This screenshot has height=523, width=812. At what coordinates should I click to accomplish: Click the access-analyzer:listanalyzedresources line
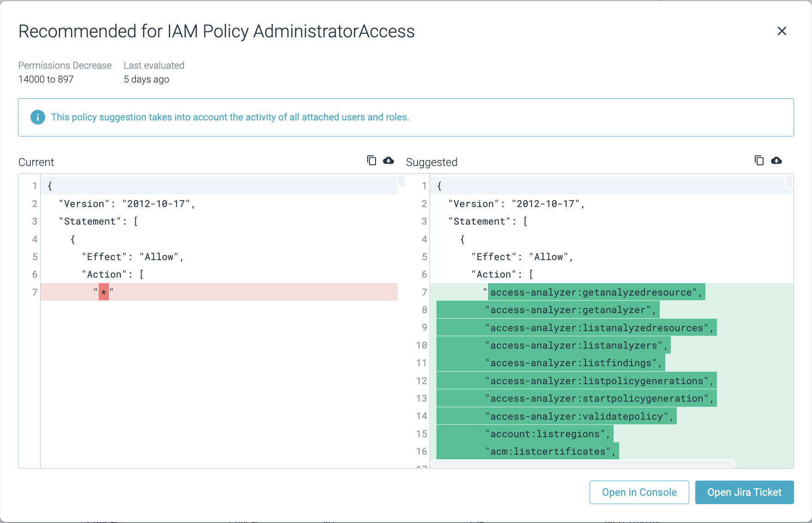612,327
